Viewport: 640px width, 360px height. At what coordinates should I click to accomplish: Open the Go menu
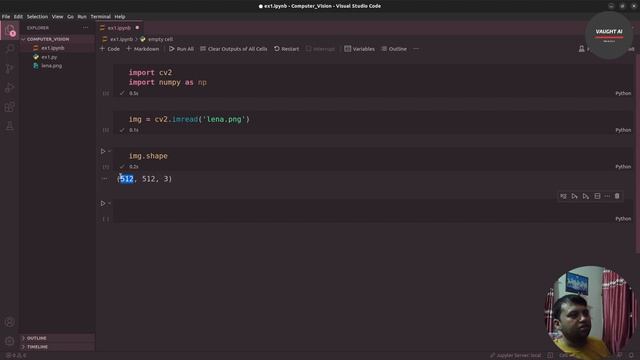click(71, 17)
